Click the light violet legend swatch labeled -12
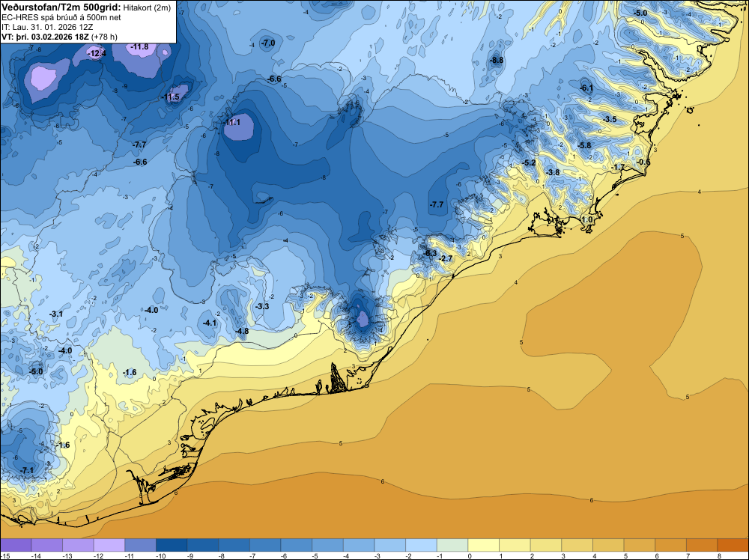The image size is (749, 560). click(x=109, y=545)
